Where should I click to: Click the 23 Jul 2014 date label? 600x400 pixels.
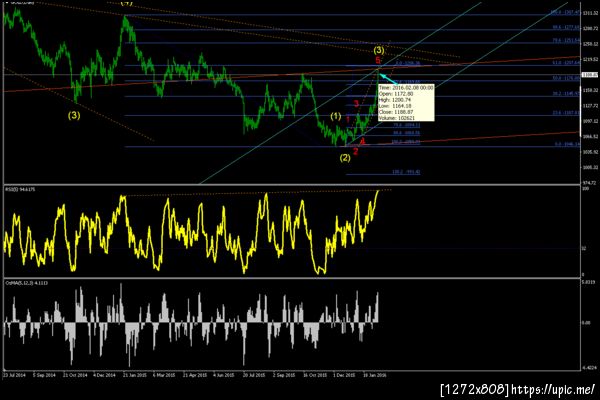(x=15, y=376)
